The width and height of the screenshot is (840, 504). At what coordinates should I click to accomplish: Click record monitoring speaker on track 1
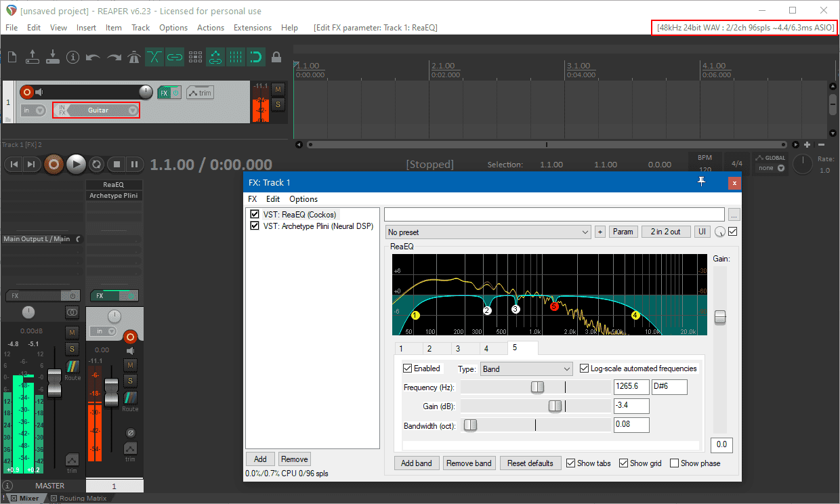(39, 92)
